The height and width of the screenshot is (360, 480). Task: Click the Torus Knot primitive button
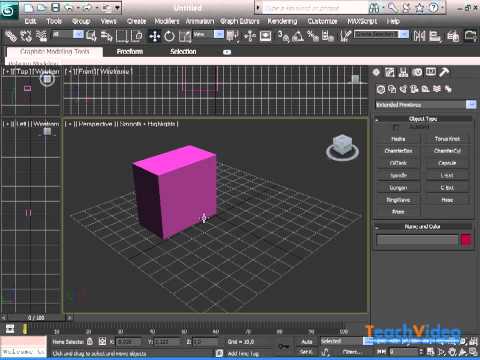coord(447,139)
